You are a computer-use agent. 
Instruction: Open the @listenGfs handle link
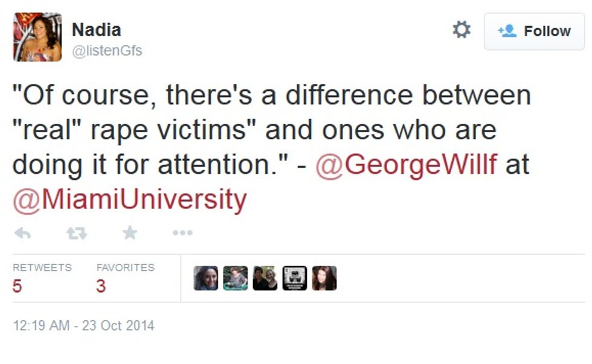pyautogui.click(x=107, y=51)
